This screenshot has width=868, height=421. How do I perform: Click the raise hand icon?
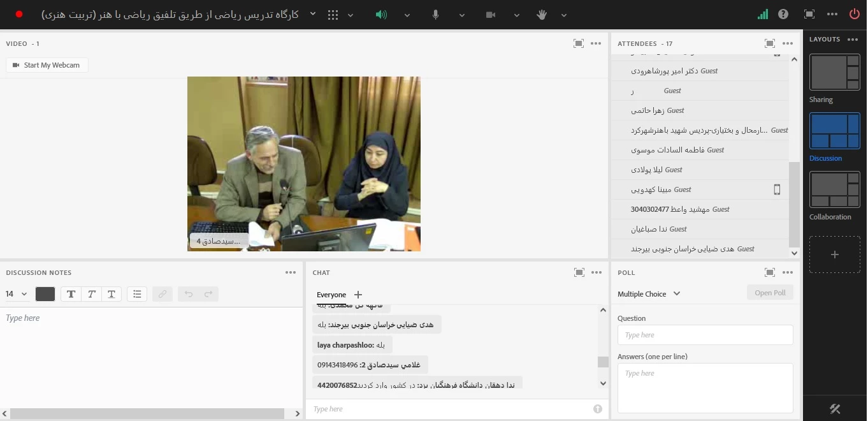[x=542, y=15]
